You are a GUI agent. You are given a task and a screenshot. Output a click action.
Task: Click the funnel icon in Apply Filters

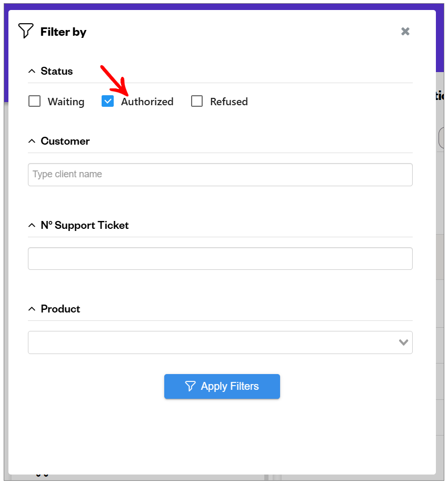pos(191,386)
